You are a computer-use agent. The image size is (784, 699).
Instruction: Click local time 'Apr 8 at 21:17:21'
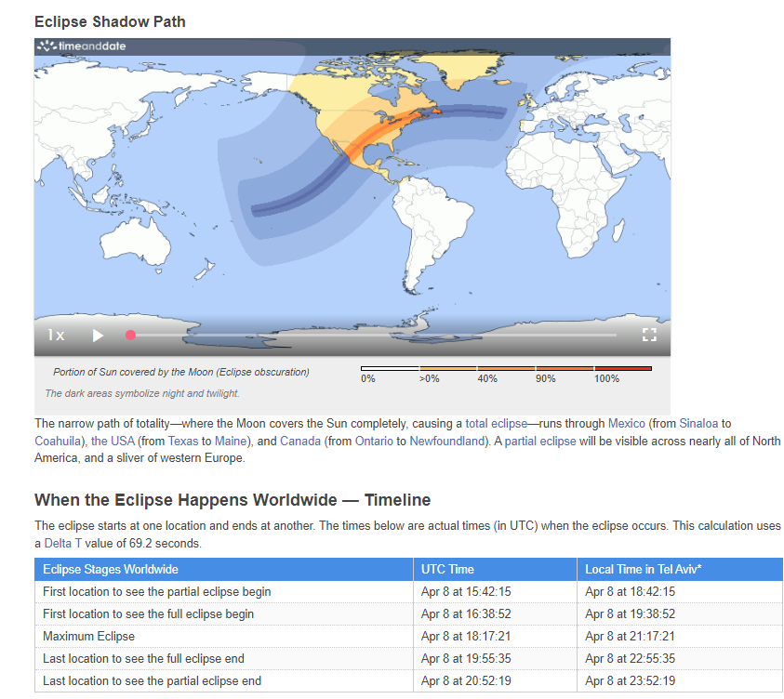click(x=630, y=637)
